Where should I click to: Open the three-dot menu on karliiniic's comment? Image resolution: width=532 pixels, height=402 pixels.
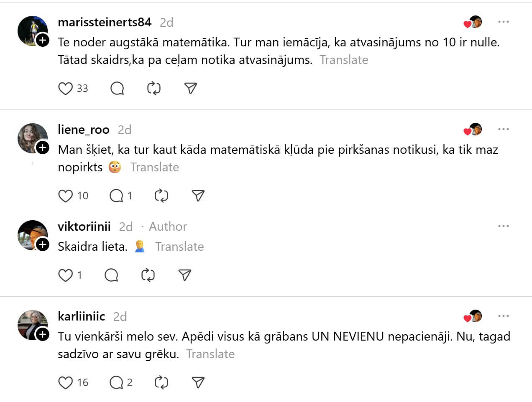503,316
